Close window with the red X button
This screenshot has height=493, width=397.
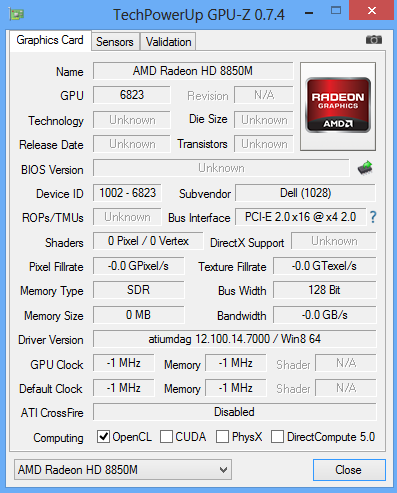click(x=371, y=10)
